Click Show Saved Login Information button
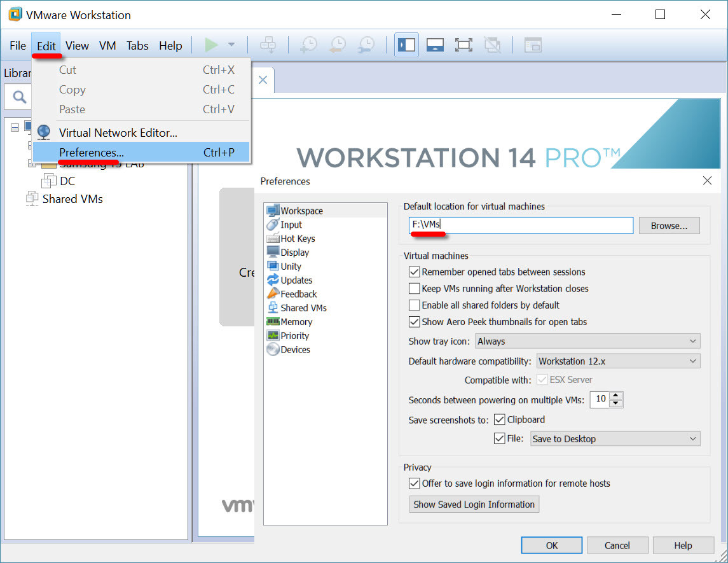Image resolution: width=728 pixels, height=563 pixels. coord(474,504)
